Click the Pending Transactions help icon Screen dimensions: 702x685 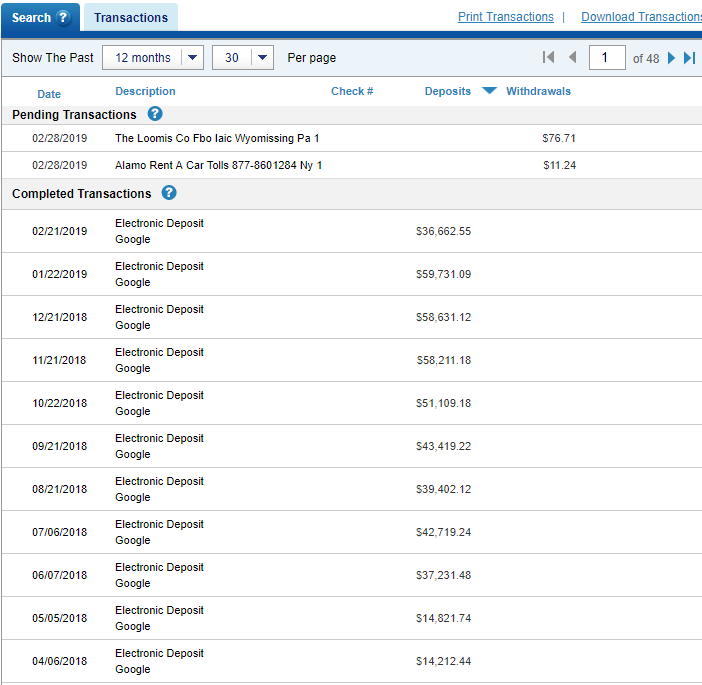tap(155, 114)
